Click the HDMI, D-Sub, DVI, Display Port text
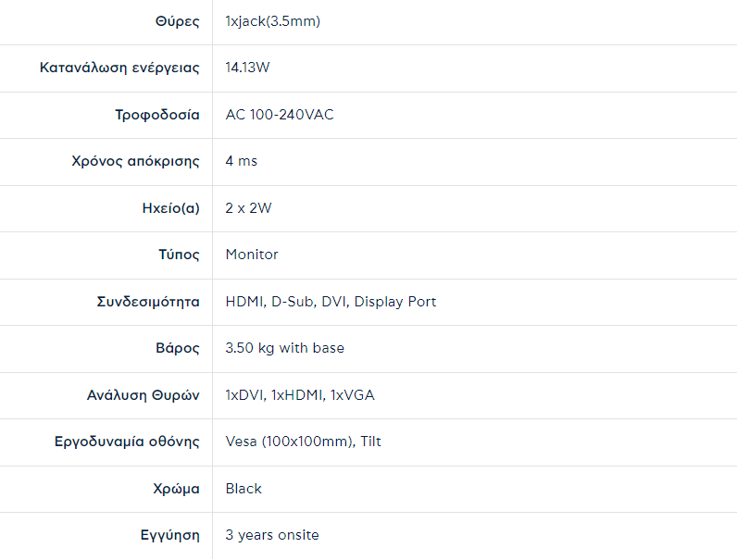 coord(331,302)
